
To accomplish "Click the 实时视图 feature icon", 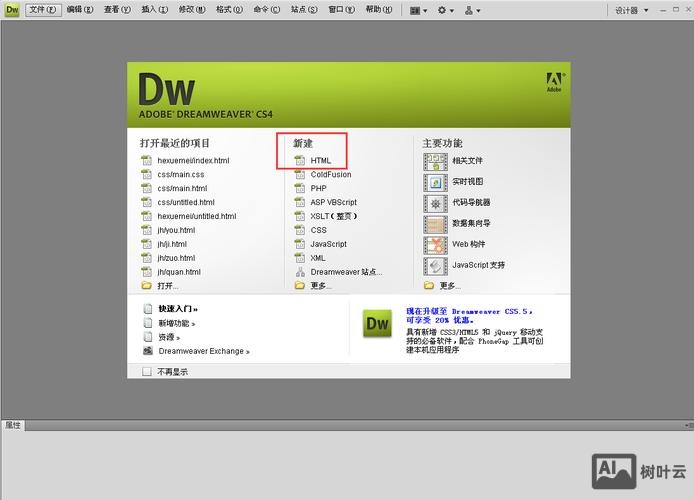I will [436, 183].
